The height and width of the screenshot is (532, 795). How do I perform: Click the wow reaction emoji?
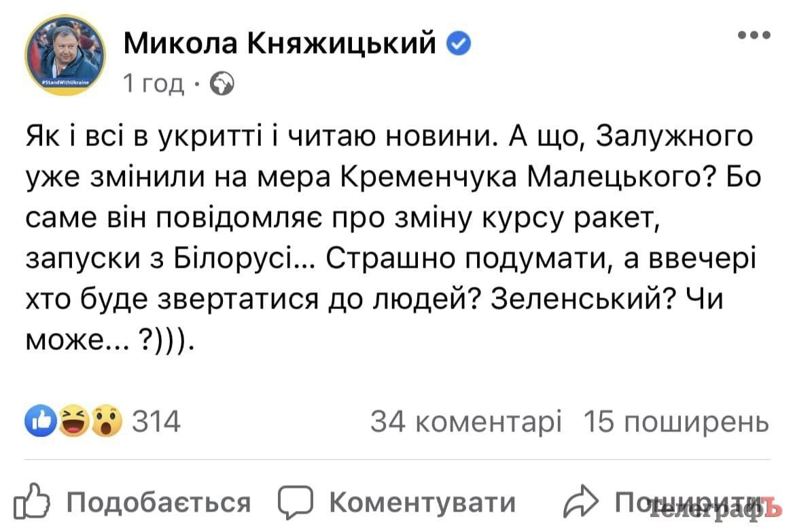click(106, 422)
